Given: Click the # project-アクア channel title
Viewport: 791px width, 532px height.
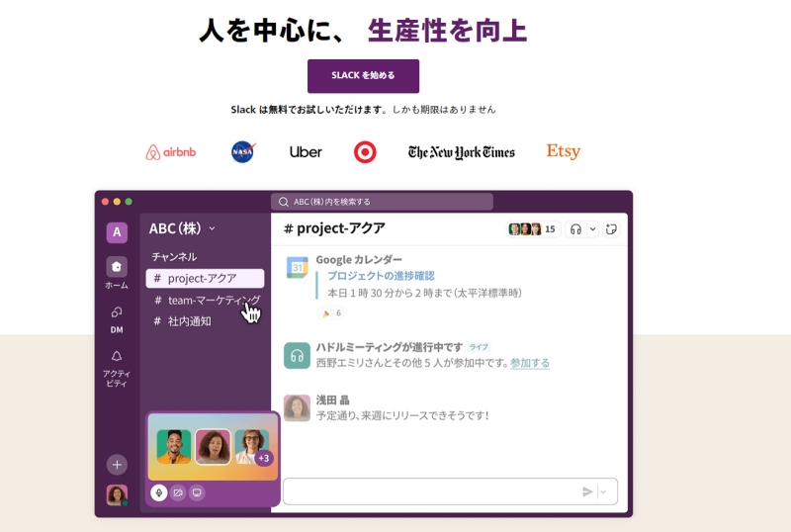Looking at the screenshot, I should pyautogui.click(x=334, y=228).
